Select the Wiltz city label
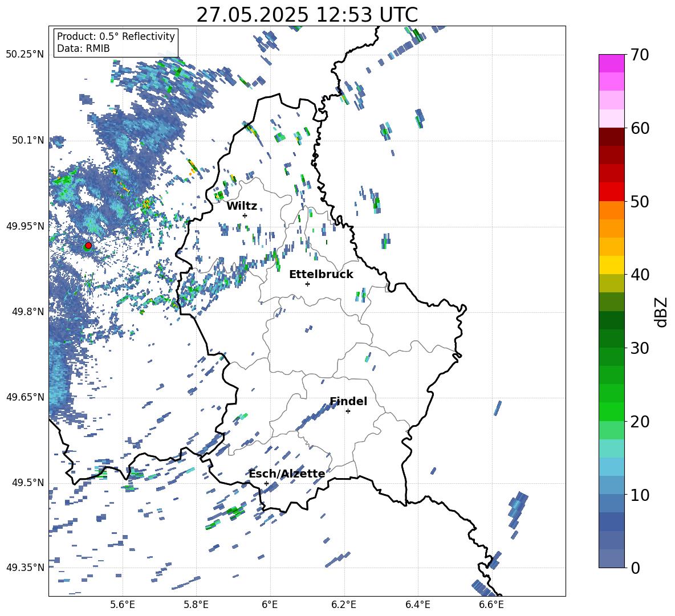 coord(242,206)
